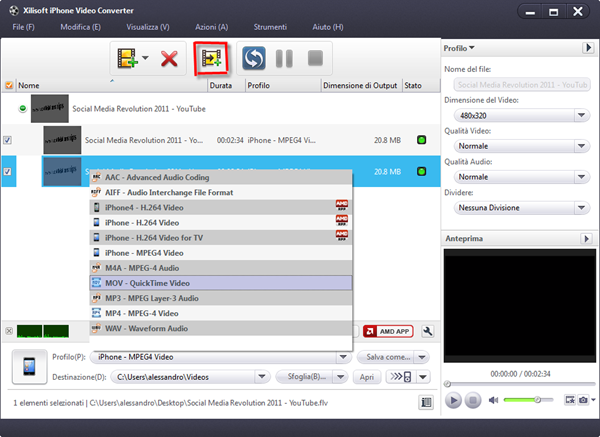Open the Destinazione path dropdown
This screenshot has height=437, width=600.
[x=262, y=377]
